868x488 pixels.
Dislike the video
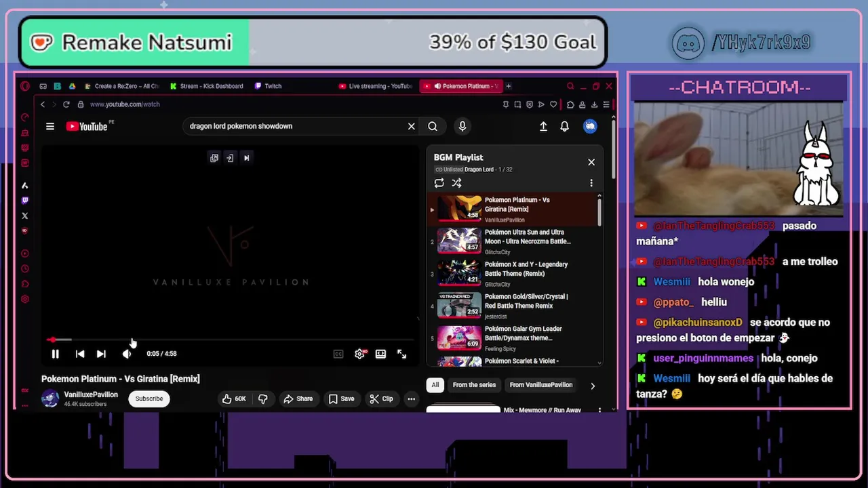tap(263, 399)
